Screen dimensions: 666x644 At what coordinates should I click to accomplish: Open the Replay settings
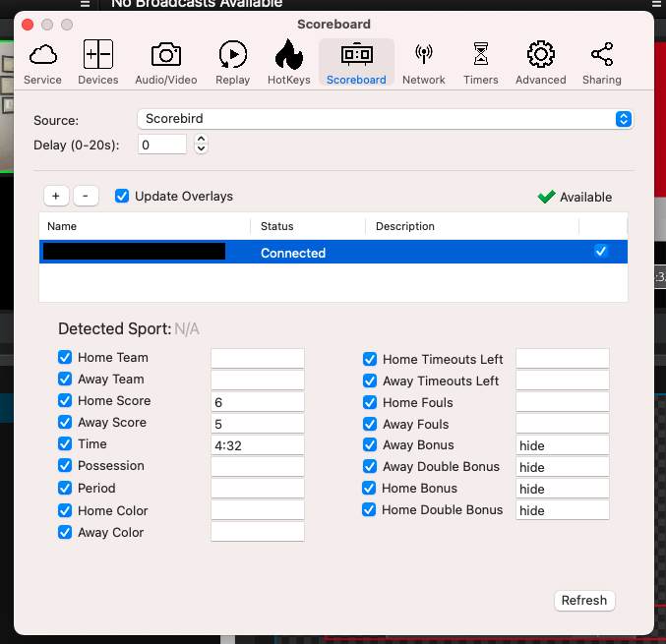[233, 62]
